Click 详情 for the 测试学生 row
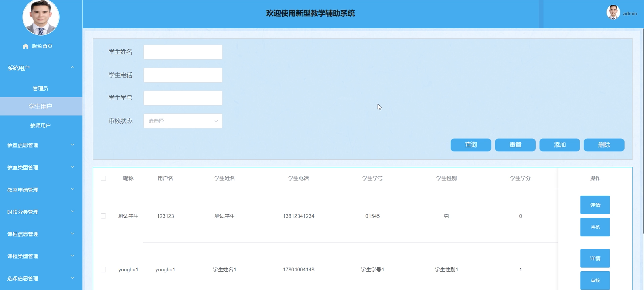 595,205
